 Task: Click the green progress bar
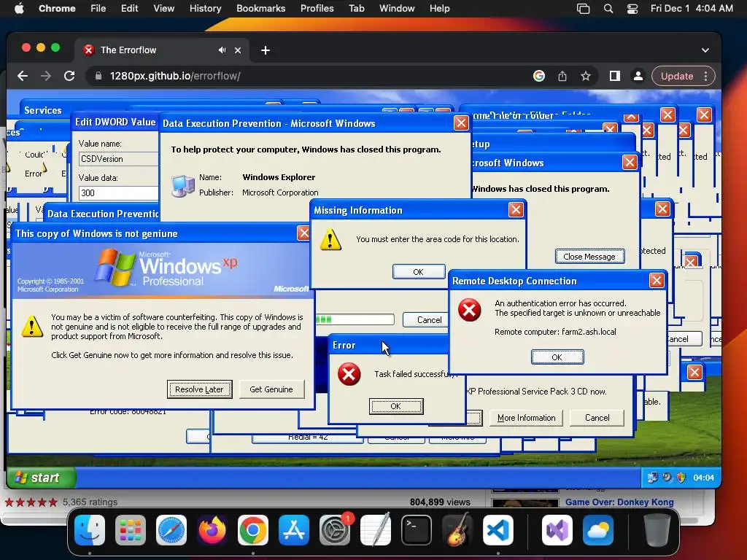(355, 319)
